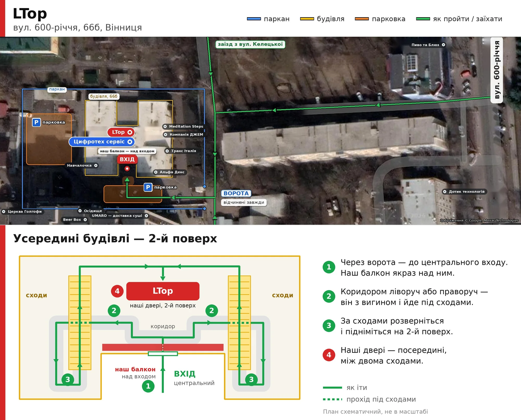Viewport: 521px width, 420px height.
Task: Click the паркан label on fence outline
Action: (57, 89)
